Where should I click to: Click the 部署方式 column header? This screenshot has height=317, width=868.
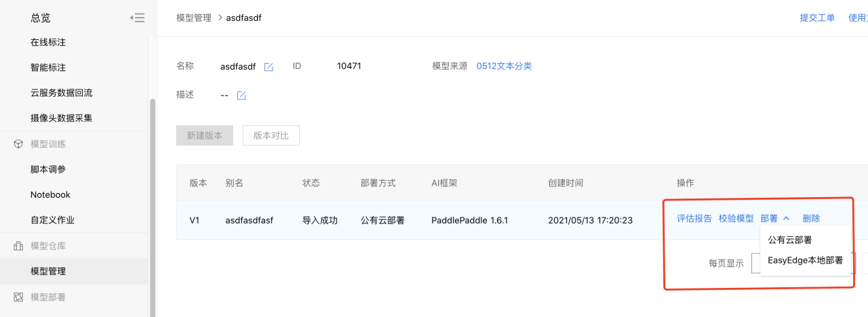click(378, 183)
